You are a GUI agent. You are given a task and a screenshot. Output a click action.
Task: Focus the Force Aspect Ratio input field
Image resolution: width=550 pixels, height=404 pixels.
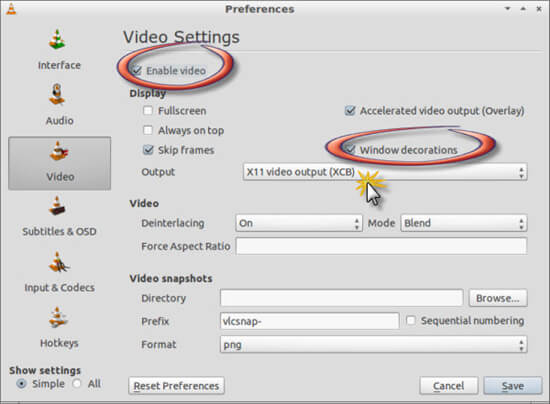(381, 246)
